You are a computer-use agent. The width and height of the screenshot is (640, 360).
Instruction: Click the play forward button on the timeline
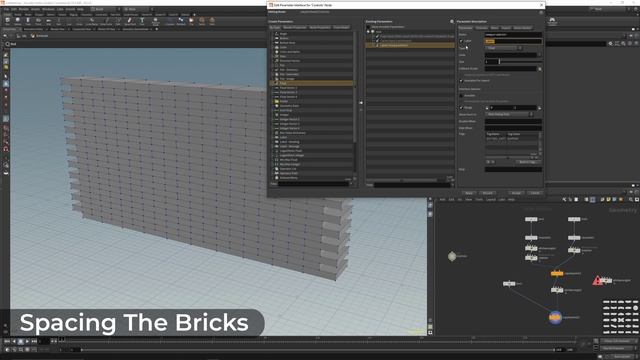pos(28,341)
